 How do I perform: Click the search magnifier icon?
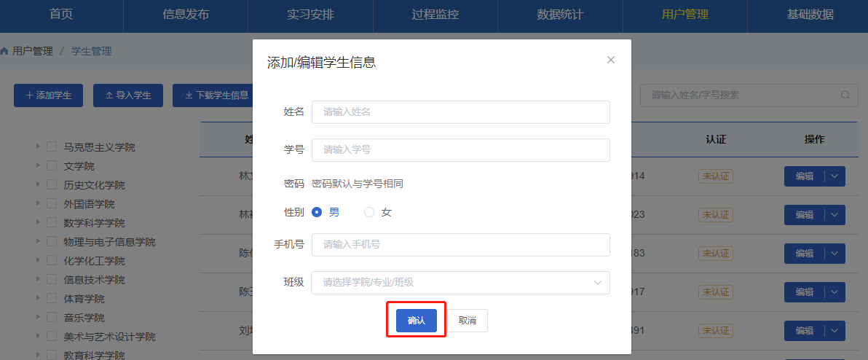click(x=845, y=95)
